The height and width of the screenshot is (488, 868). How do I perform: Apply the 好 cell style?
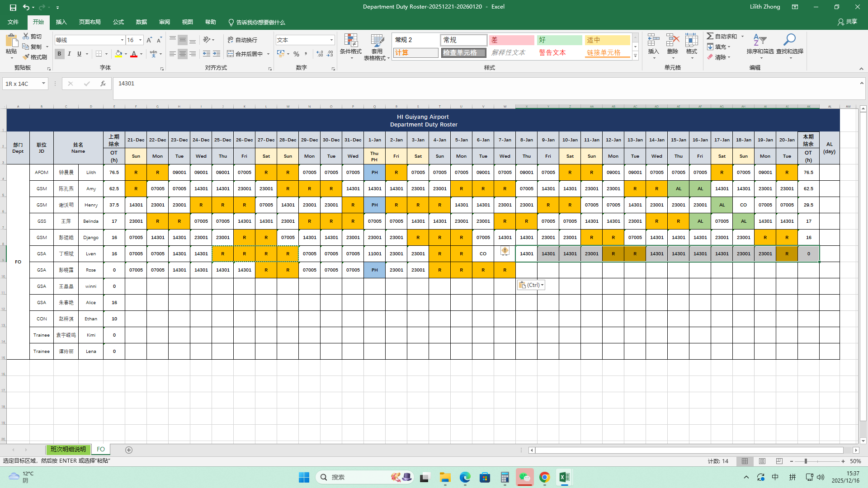[559, 40]
